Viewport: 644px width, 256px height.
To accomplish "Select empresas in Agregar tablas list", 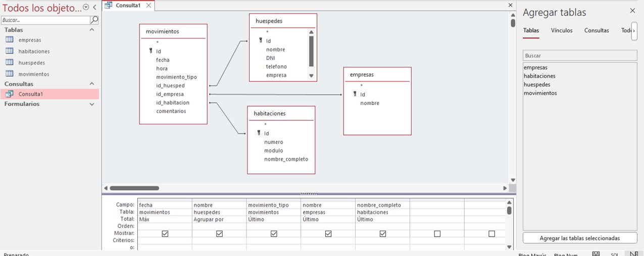I will (535, 67).
